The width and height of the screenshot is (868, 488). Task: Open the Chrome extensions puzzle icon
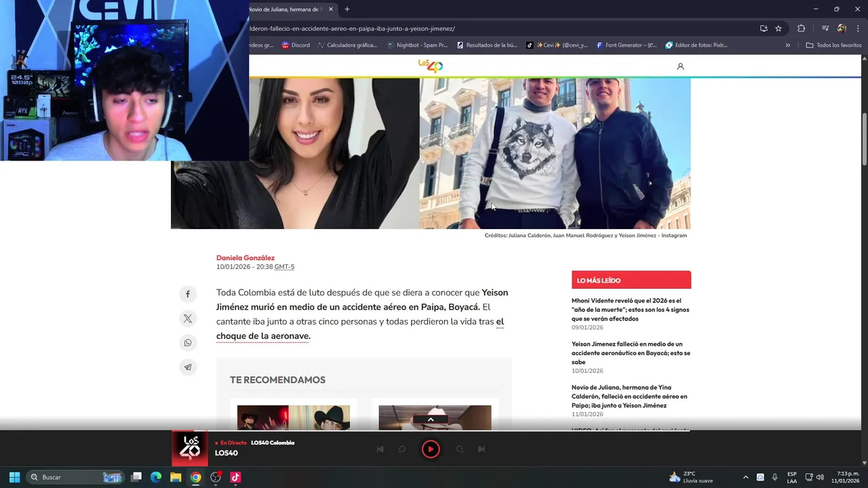pos(802,28)
